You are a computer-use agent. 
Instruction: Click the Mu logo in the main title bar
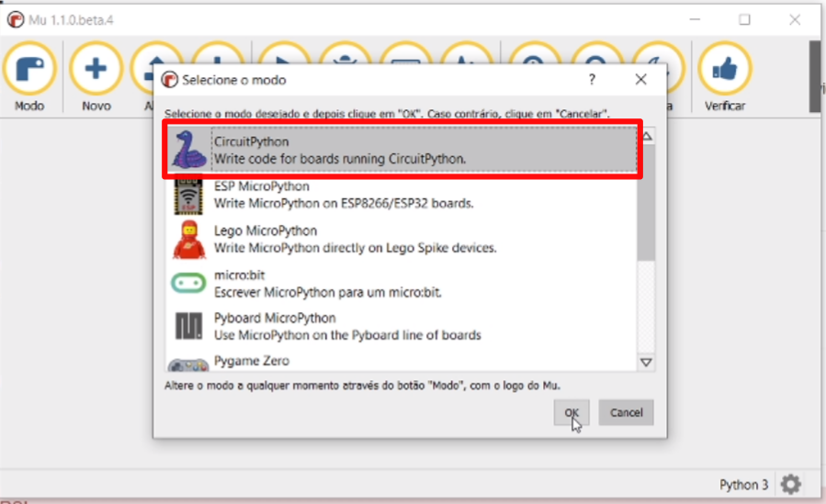click(16, 20)
